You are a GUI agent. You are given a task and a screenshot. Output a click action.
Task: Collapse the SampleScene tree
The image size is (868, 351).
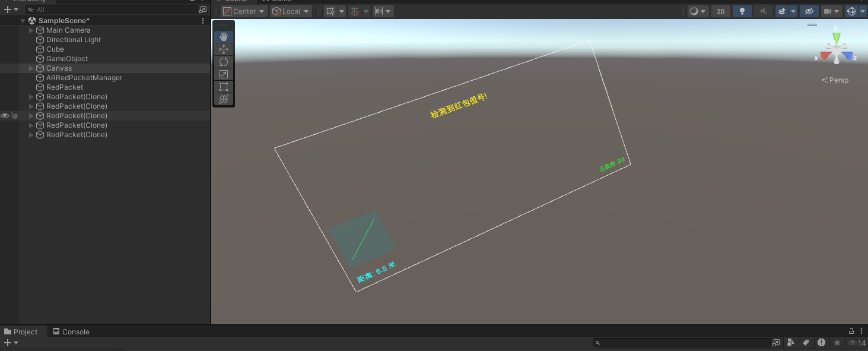point(23,21)
